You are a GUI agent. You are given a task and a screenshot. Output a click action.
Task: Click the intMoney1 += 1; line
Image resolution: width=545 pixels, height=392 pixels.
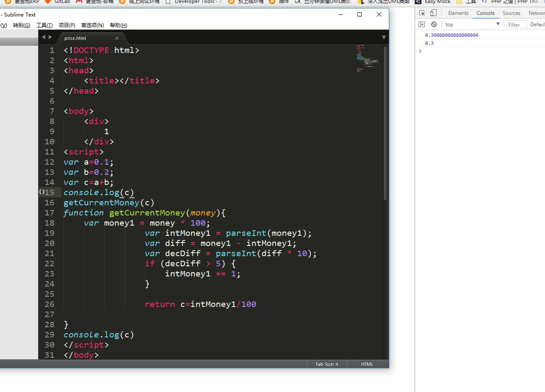coord(203,274)
